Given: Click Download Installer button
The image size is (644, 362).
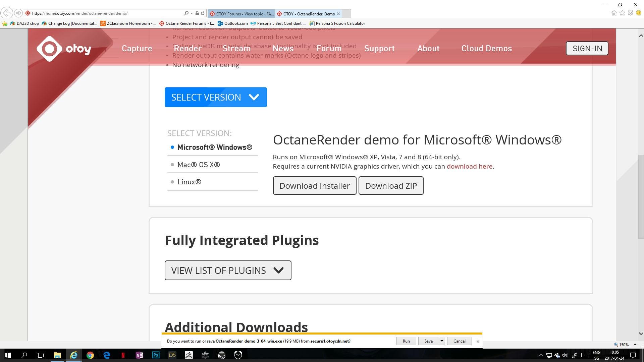Looking at the screenshot, I should 314,185.
